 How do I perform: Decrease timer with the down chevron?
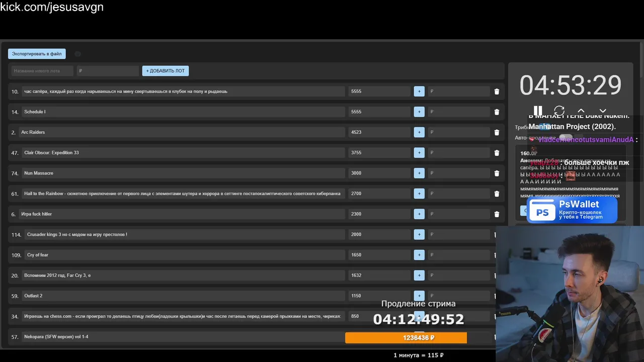pos(603,111)
